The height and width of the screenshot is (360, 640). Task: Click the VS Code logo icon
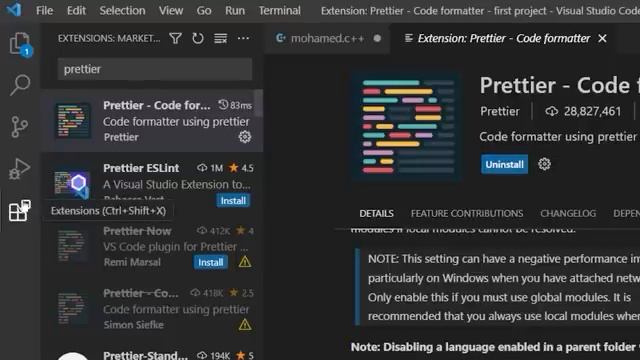[13, 9]
